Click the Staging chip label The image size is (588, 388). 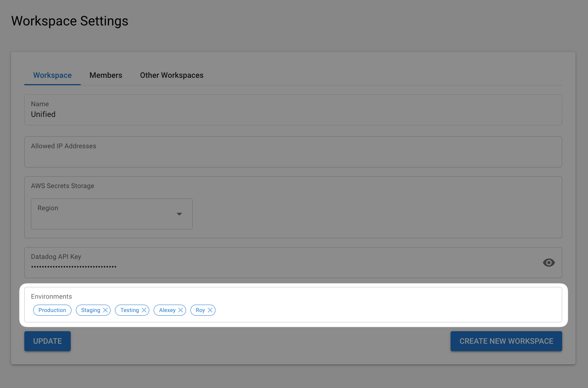tap(90, 310)
